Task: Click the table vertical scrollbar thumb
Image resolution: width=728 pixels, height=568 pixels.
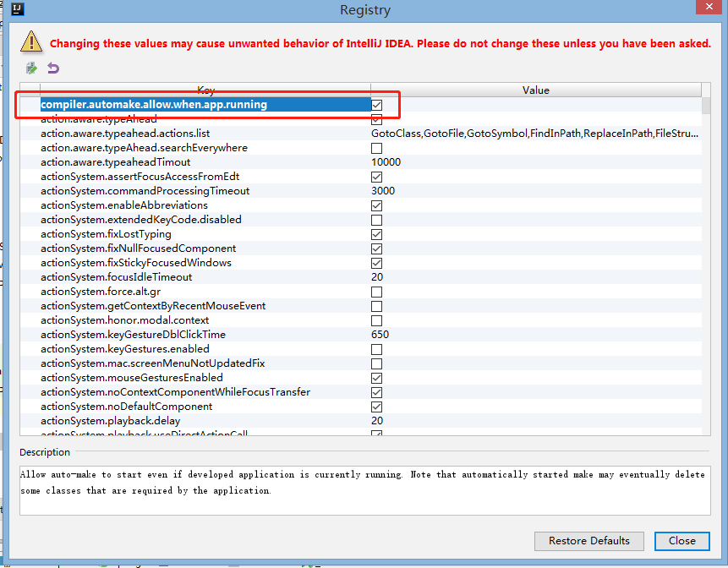Action: (x=706, y=106)
